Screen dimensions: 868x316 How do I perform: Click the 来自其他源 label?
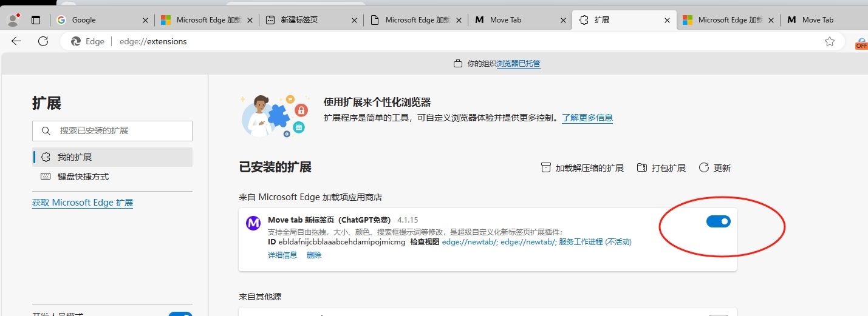[260, 297]
